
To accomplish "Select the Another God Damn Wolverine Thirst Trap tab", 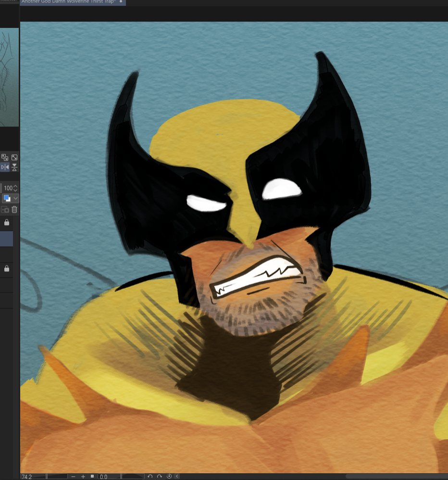I will tap(73, 2).
